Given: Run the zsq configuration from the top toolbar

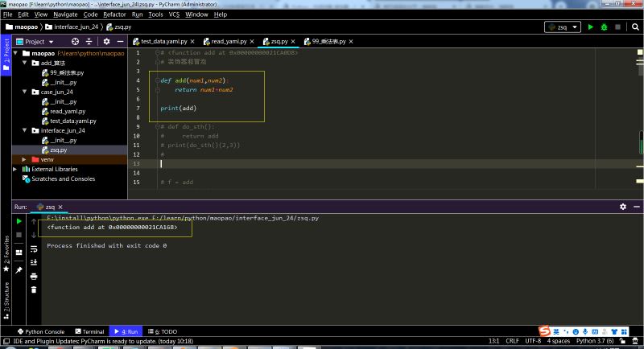Looking at the screenshot, I should point(590,27).
